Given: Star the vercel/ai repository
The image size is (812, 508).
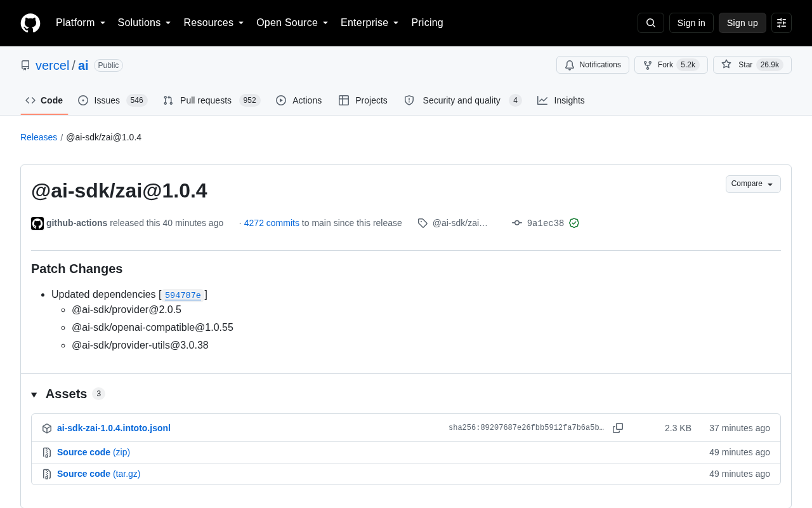Looking at the screenshot, I should click(752, 65).
